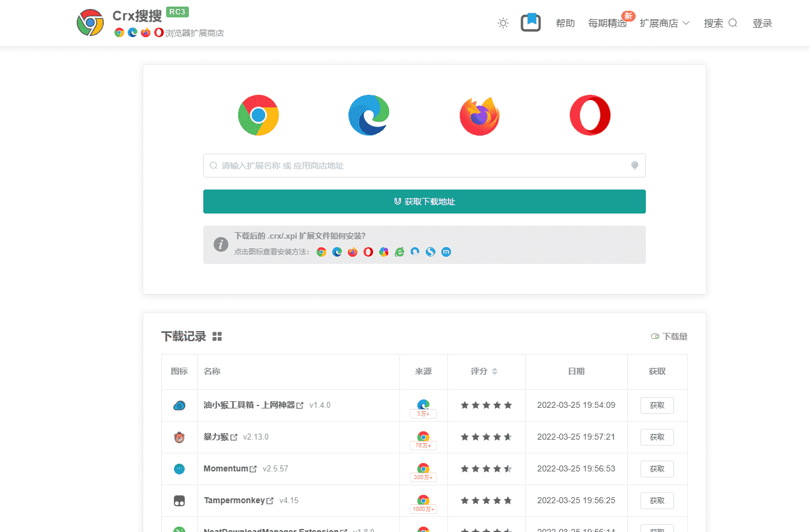Click the info icon in install help box
Viewport: 809px width, 532px height.
coord(221,244)
